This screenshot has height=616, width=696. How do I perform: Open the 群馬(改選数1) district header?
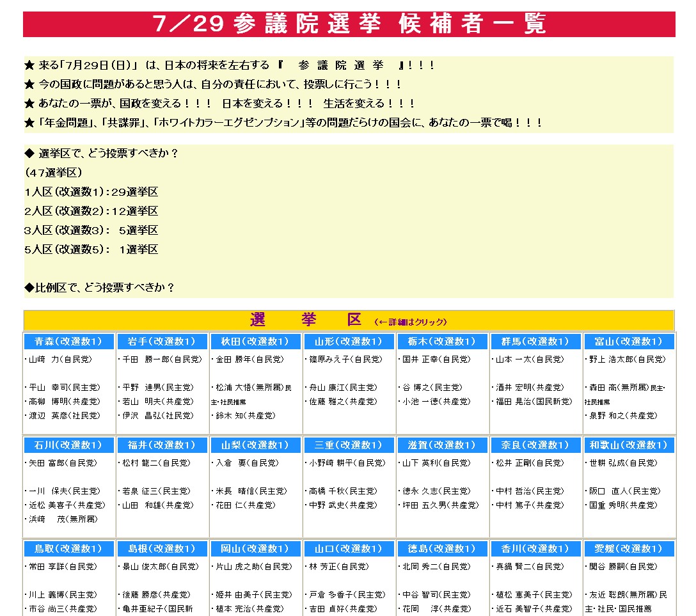click(535, 342)
